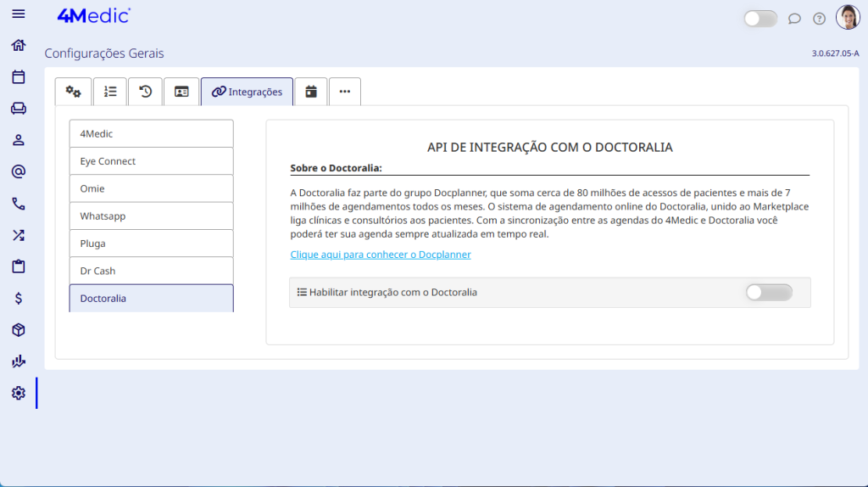Open the box inventory sidebar icon
This screenshot has width=868, height=487.
(x=19, y=330)
